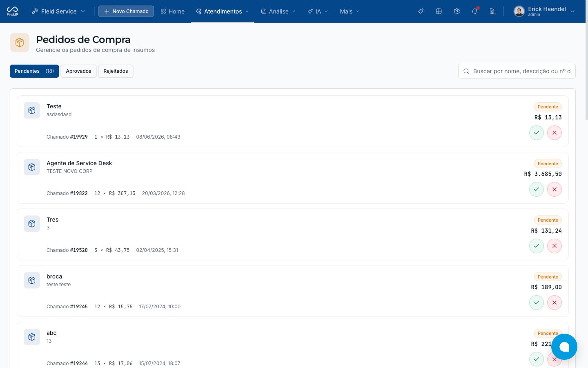Switch to the Rejeitados tab

click(116, 71)
